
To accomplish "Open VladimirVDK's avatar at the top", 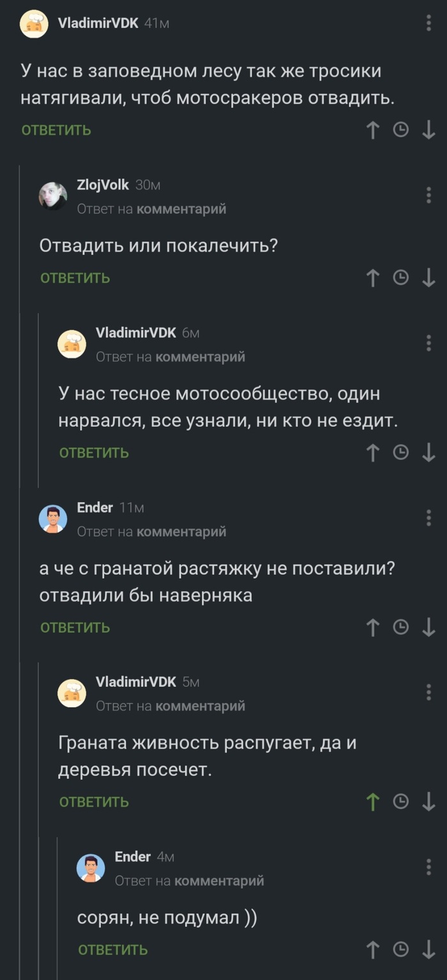I will tap(34, 23).
